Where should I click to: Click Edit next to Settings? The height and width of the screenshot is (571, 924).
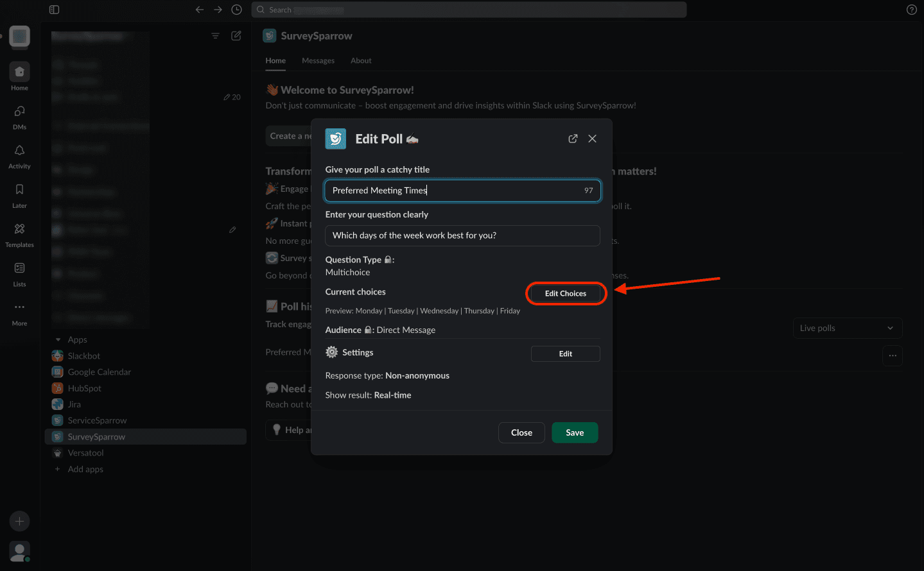click(565, 354)
